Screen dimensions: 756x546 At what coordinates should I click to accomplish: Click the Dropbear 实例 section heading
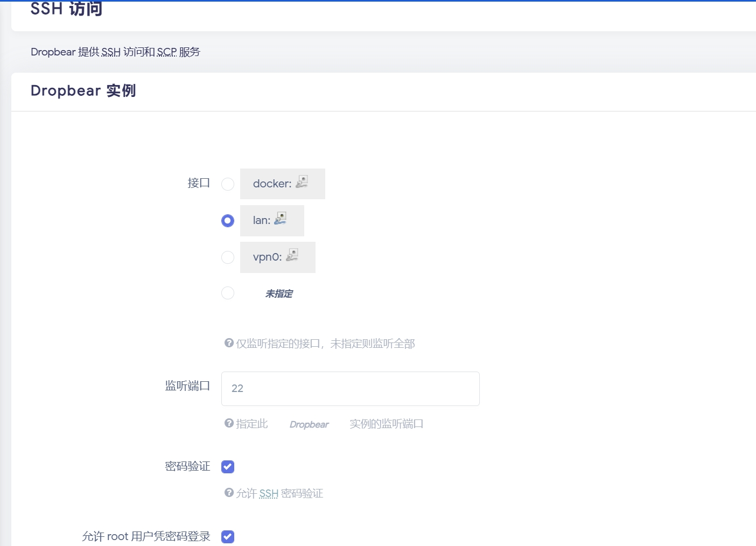pyautogui.click(x=83, y=90)
